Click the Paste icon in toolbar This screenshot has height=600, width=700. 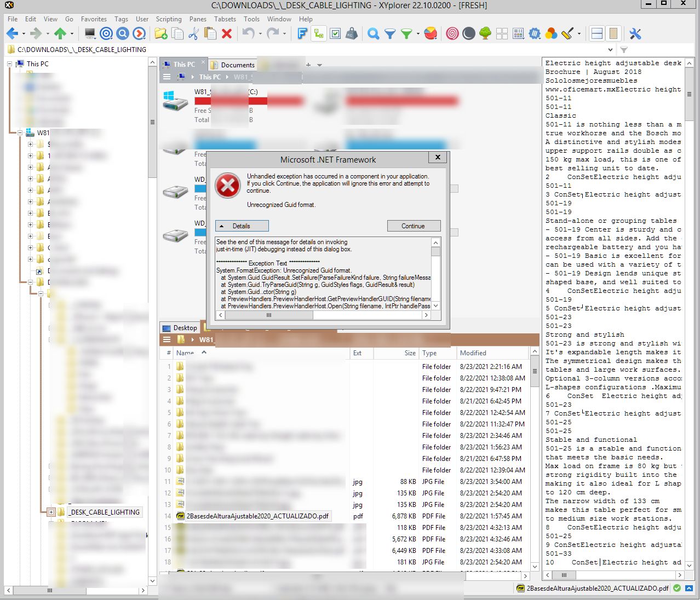pos(210,33)
